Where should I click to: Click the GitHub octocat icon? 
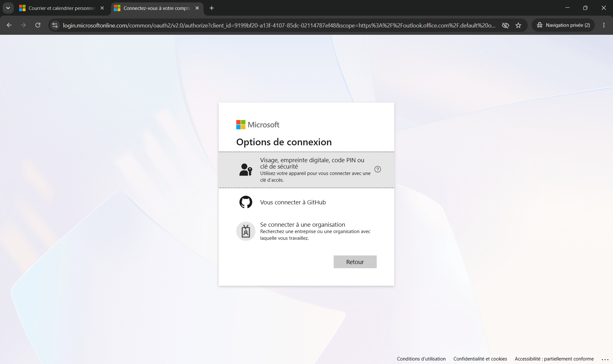(x=246, y=202)
